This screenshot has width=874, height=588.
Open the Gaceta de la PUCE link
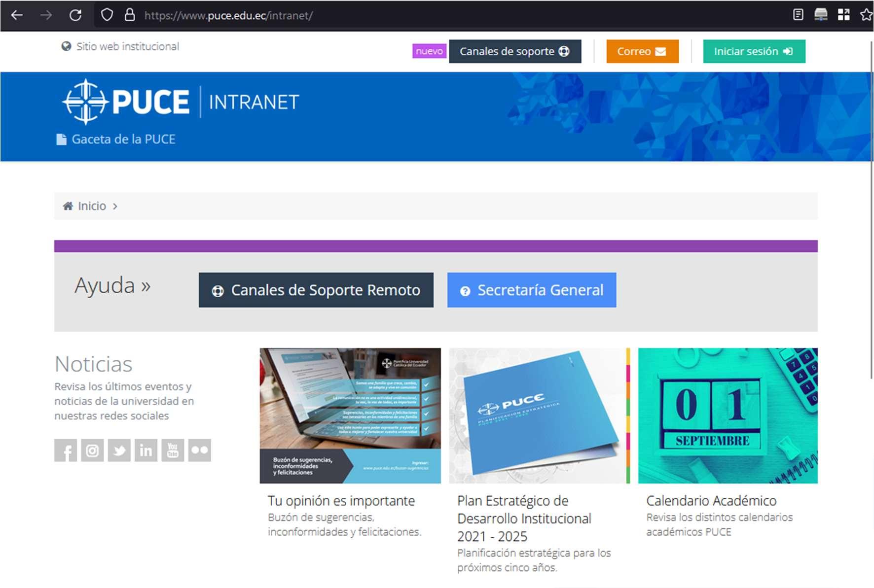[116, 139]
